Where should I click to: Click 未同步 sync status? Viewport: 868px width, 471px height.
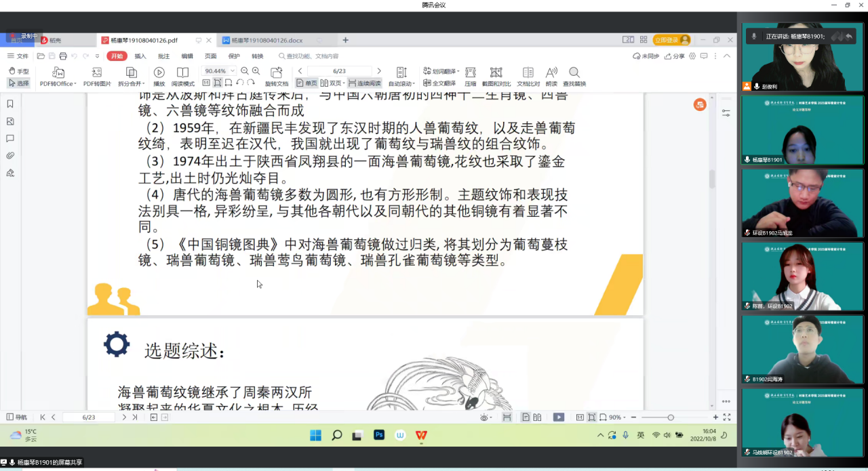click(646, 56)
